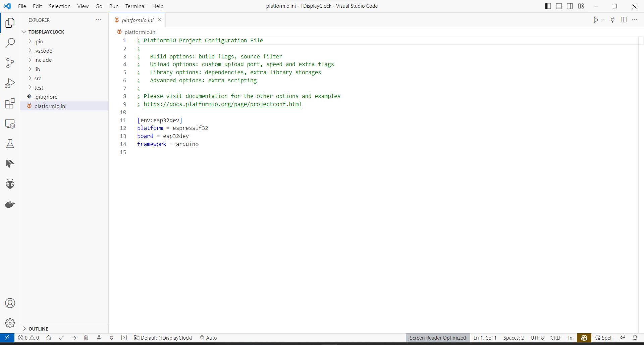This screenshot has height=345, width=644.
Task: Change CRLF end of line sequence
Action: tap(556, 338)
